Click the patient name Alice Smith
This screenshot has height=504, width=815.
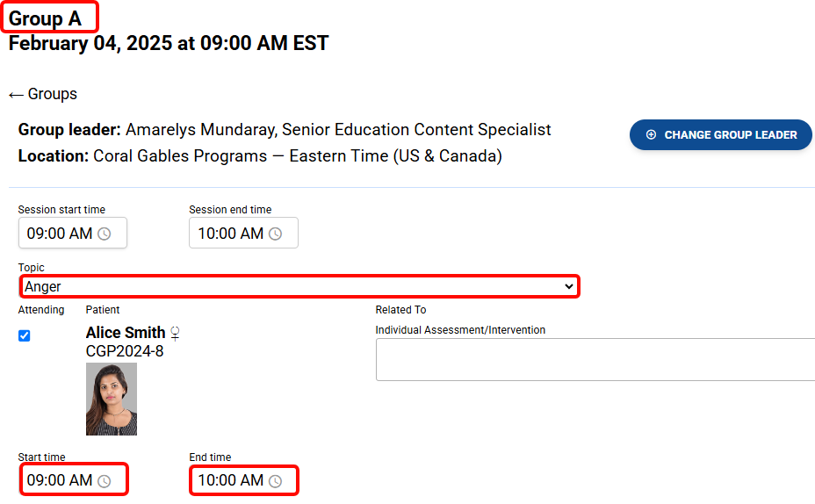point(126,333)
